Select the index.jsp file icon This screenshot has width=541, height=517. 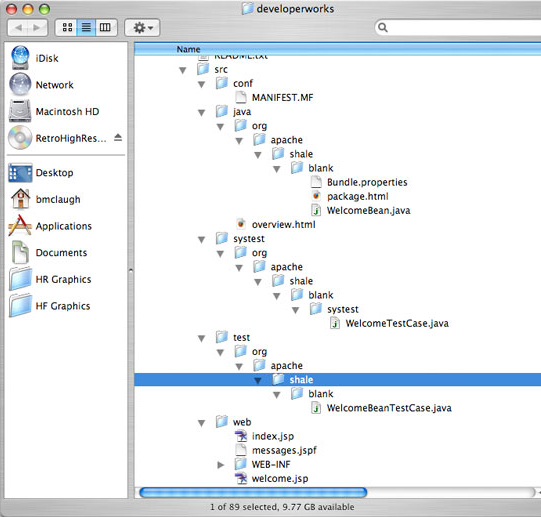[x=241, y=436]
